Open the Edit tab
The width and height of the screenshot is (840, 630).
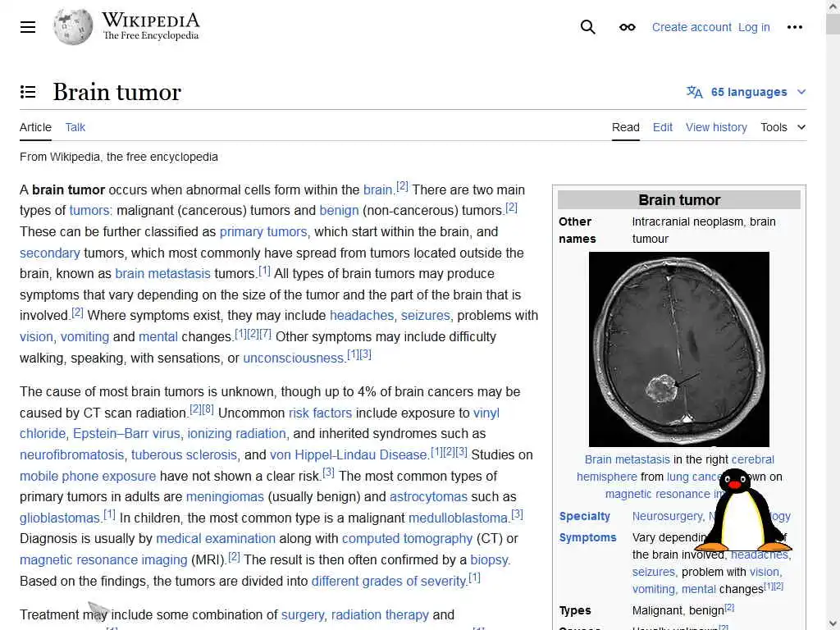pos(663,127)
